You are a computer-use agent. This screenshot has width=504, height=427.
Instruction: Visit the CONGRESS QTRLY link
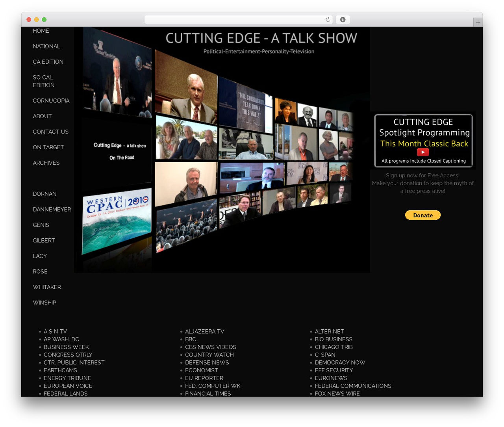click(68, 355)
